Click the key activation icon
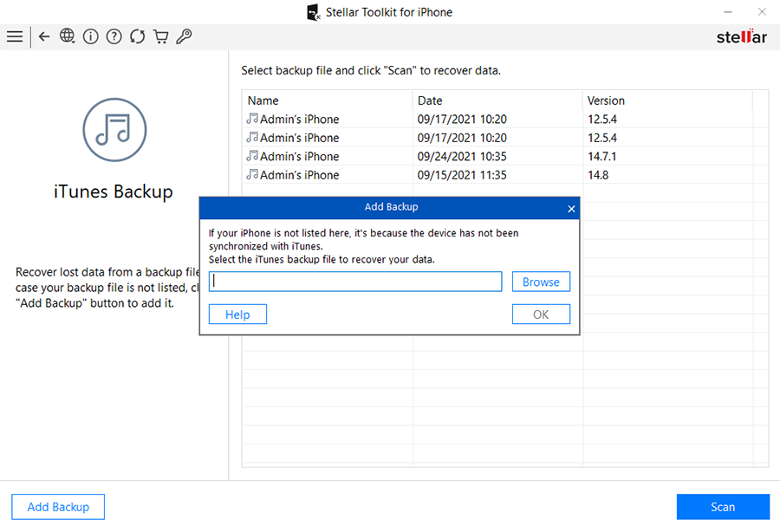Screen dimensions: 780x532 pyautogui.click(x=184, y=36)
